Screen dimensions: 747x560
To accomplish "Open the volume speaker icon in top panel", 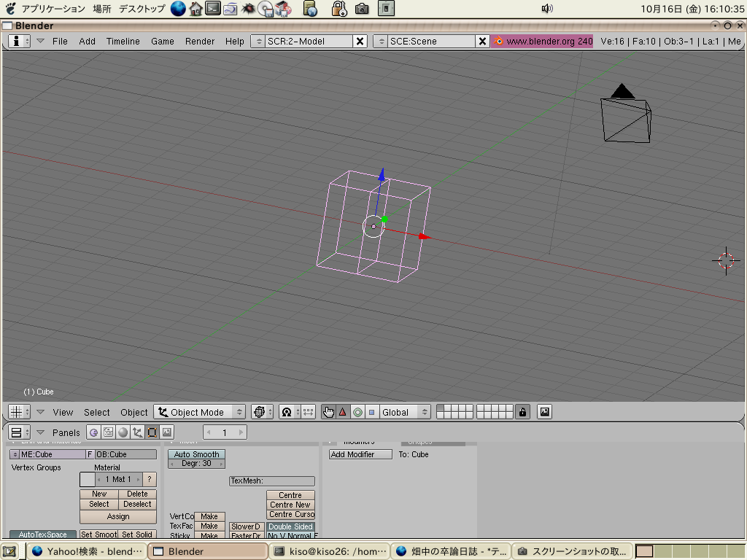I will [547, 9].
